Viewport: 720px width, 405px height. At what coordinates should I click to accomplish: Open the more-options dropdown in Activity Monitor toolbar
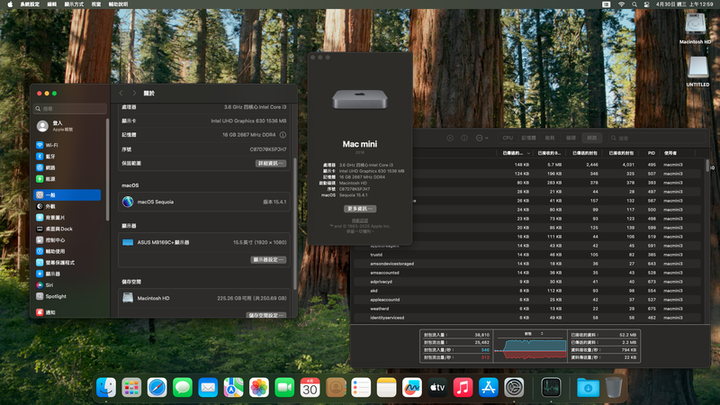pyautogui.click(x=482, y=138)
